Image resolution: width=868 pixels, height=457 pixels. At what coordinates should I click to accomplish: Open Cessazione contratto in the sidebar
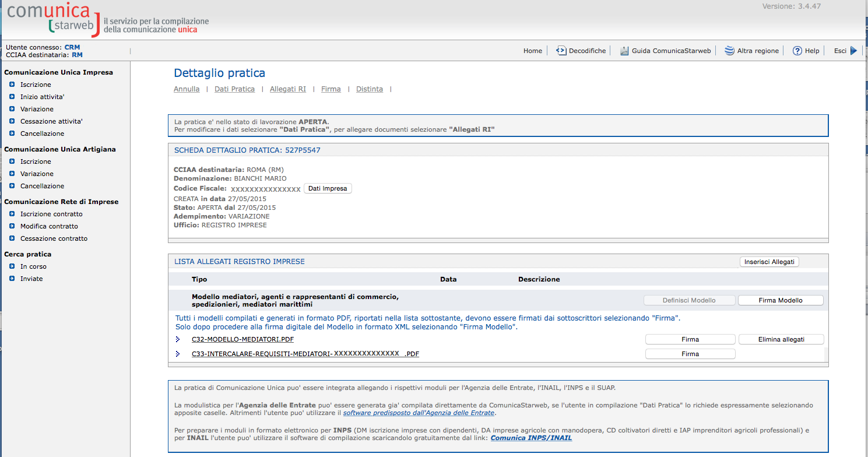54,238
